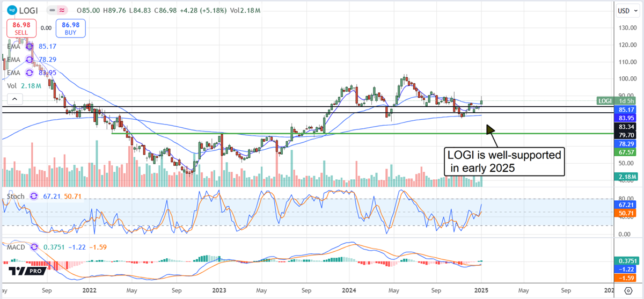
Task: Select the MACD 0.3751 histogram value in legend
Action: [x=55, y=247]
